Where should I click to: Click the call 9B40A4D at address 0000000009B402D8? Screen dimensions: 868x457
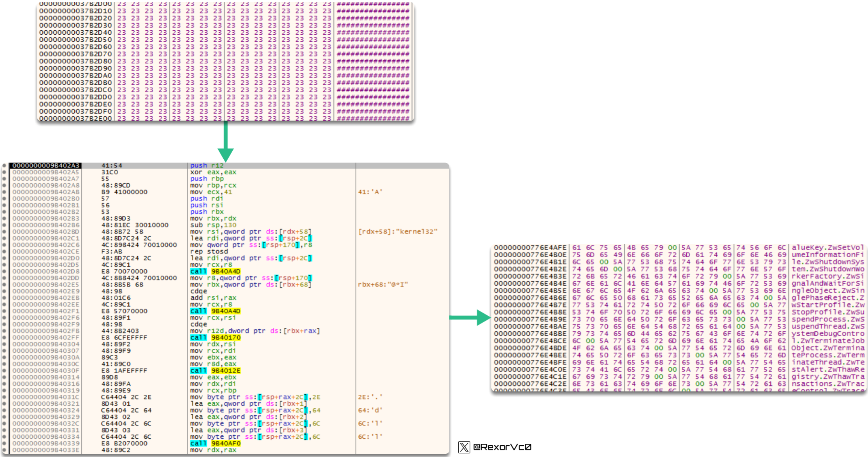[216, 272]
